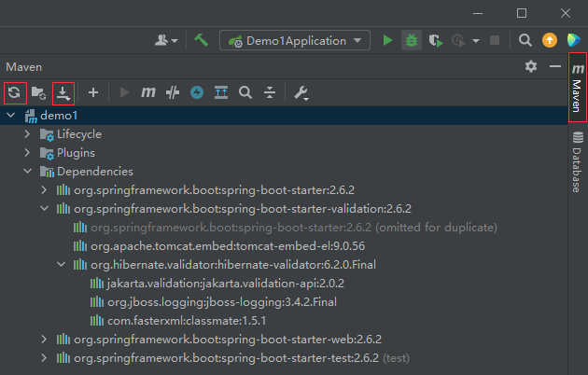This screenshot has height=375, width=588.
Task: Collapse the Dependencies node
Action: tap(27, 172)
